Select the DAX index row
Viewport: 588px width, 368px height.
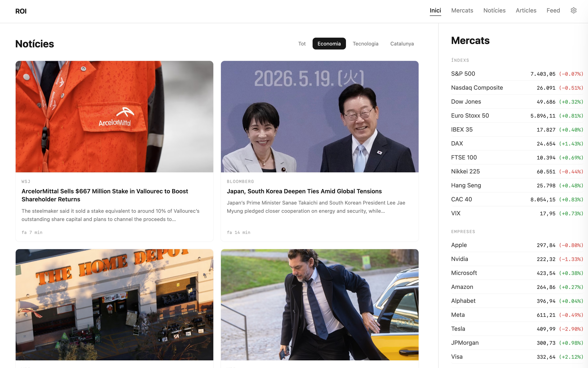[x=517, y=144]
